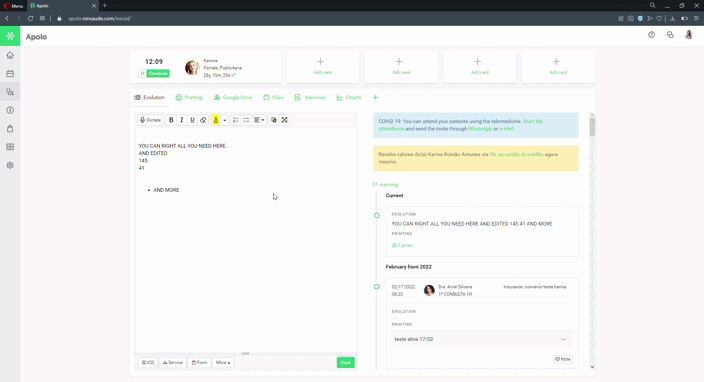
Task: Reload the page with browser refresh
Action: [31, 18]
